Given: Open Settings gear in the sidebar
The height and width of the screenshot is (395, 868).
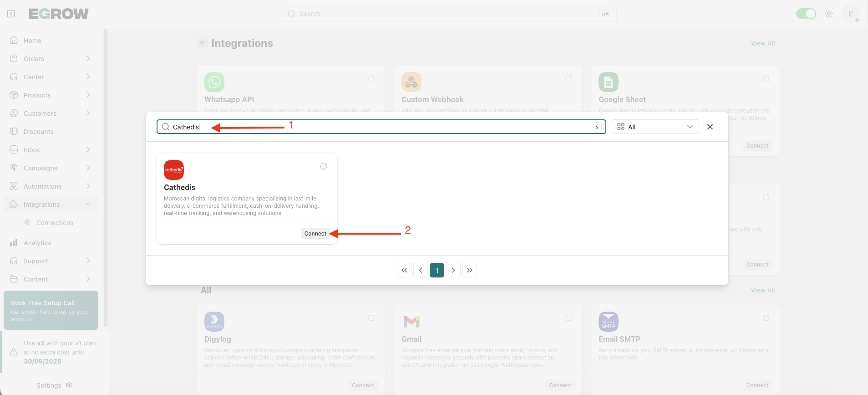Looking at the screenshot, I should [x=69, y=385].
